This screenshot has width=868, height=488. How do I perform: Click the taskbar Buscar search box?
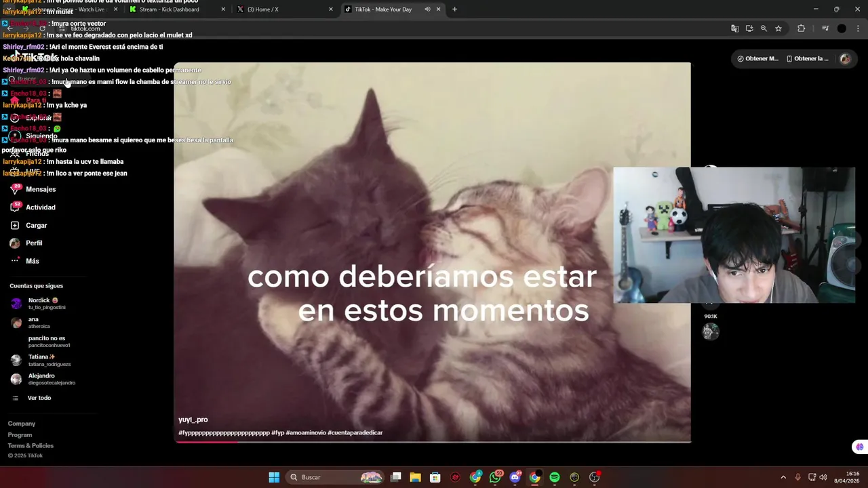[335, 477]
